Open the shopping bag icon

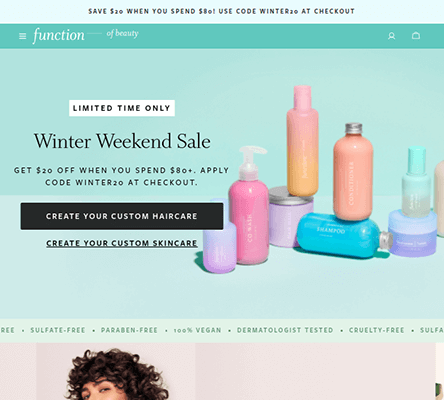416,35
